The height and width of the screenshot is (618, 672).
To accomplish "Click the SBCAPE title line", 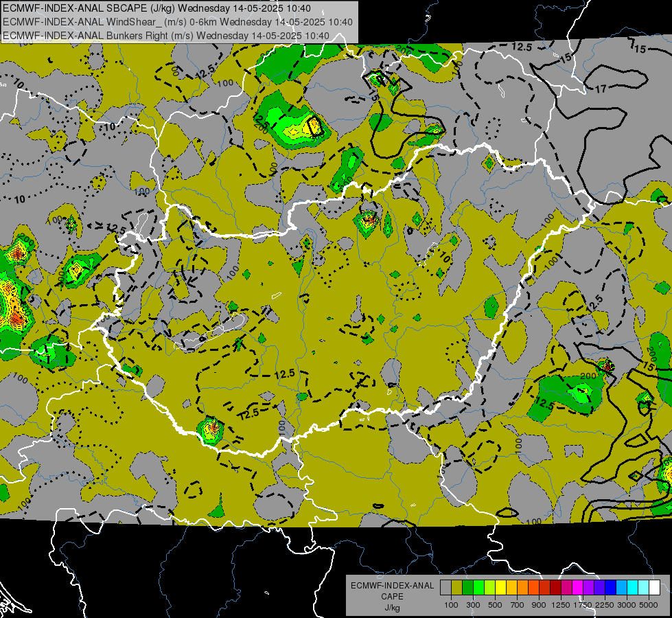I will 157,8.
